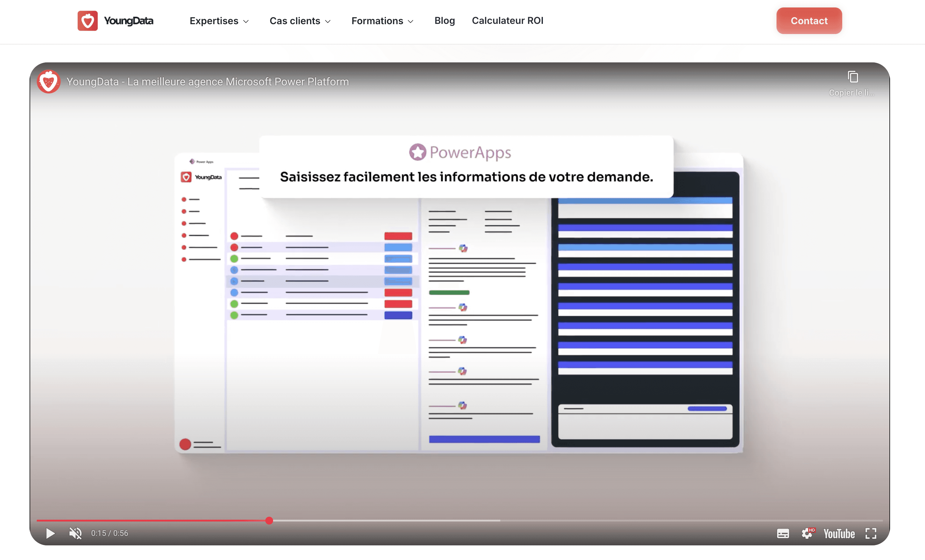The image size is (925, 560).
Task: Click the red Contact button
Action: (808, 21)
